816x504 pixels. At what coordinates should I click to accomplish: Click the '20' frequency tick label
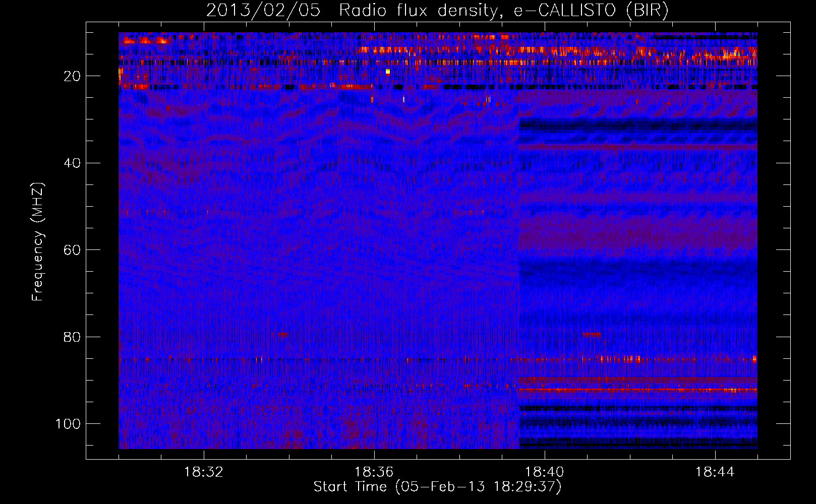point(72,76)
